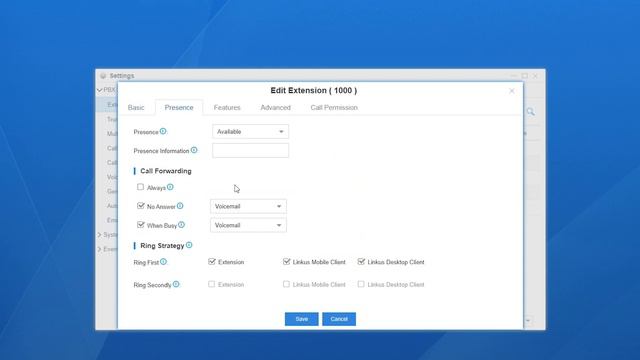Toggle Ring First Linkus Mobile Client checkbox
The width and height of the screenshot is (640, 360).
coord(286,262)
